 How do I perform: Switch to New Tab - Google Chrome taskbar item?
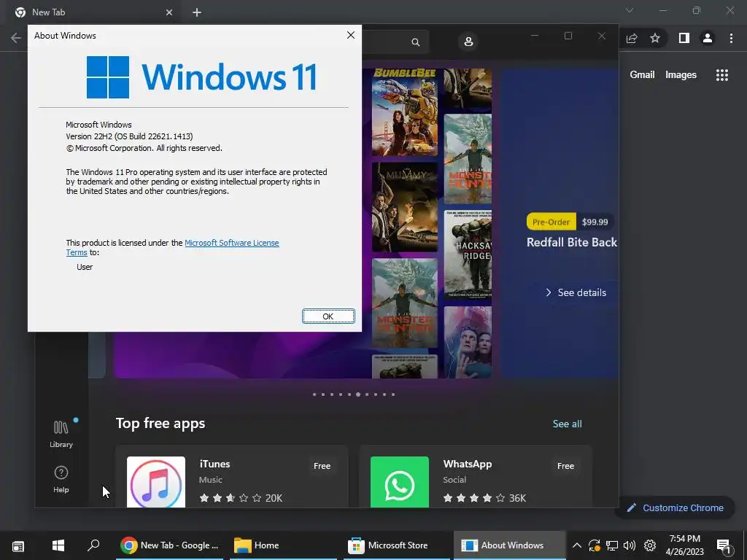point(170,545)
